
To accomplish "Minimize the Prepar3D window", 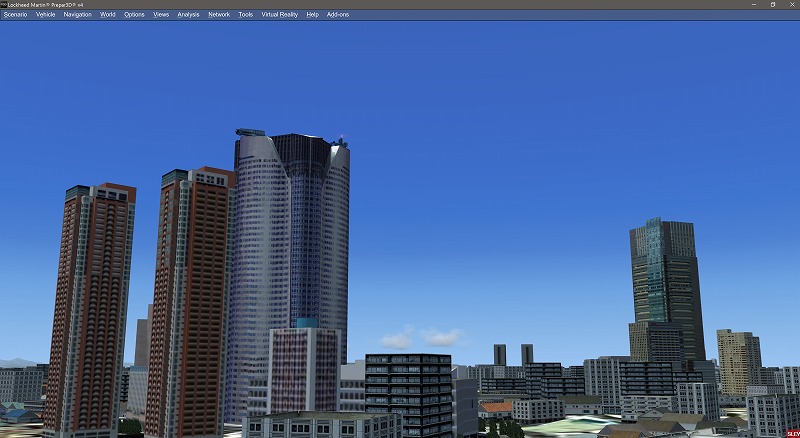I will (x=754, y=5).
